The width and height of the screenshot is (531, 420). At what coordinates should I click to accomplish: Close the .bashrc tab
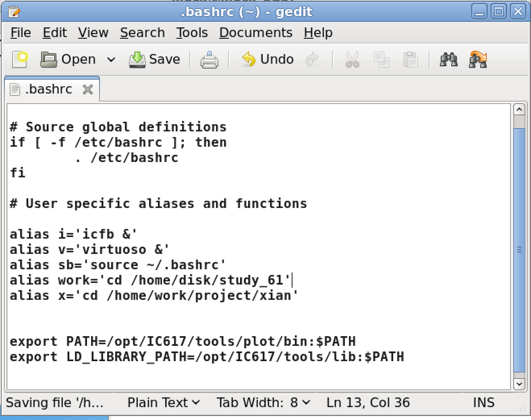coord(88,89)
